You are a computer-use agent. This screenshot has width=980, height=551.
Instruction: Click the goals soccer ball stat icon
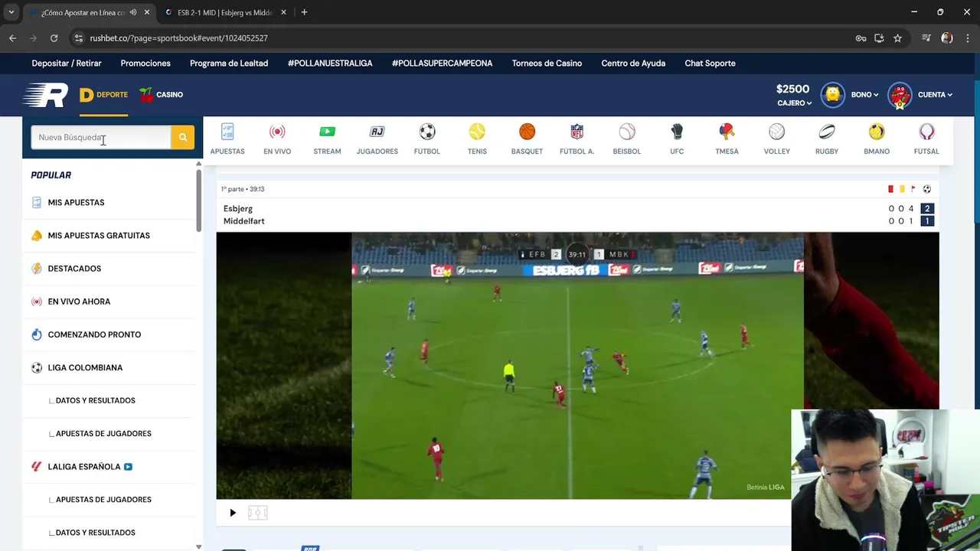[926, 189]
